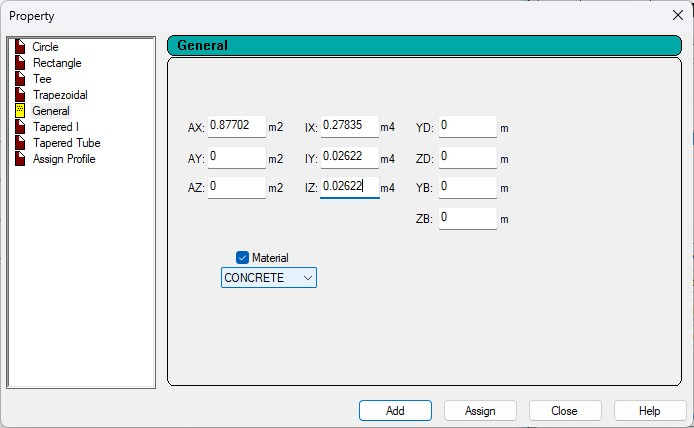Switch to the Assign Profile page
This screenshot has height=428, width=694.
click(x=64, y=159)
